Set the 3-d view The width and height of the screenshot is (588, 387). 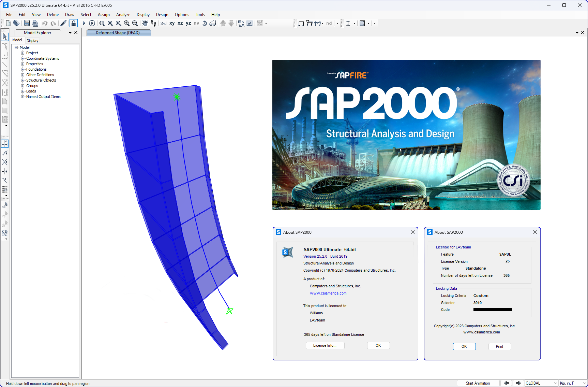pos(164,23)
